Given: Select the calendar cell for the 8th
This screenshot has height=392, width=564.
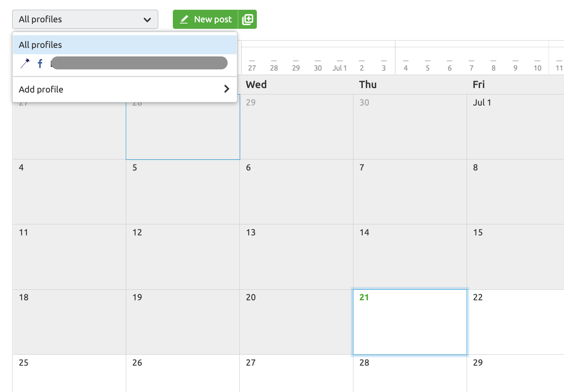Looking at the screenshot, I should coord(515,192).
